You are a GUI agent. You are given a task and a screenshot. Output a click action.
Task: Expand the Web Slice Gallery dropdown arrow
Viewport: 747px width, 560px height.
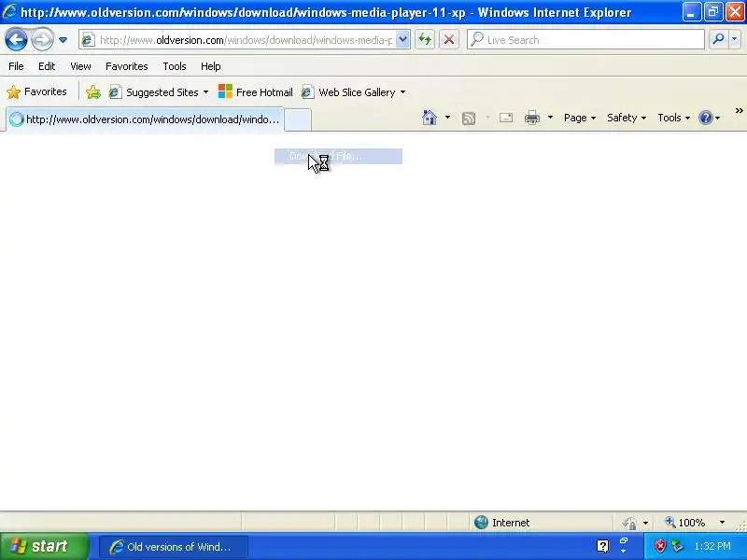pos(403,91)
